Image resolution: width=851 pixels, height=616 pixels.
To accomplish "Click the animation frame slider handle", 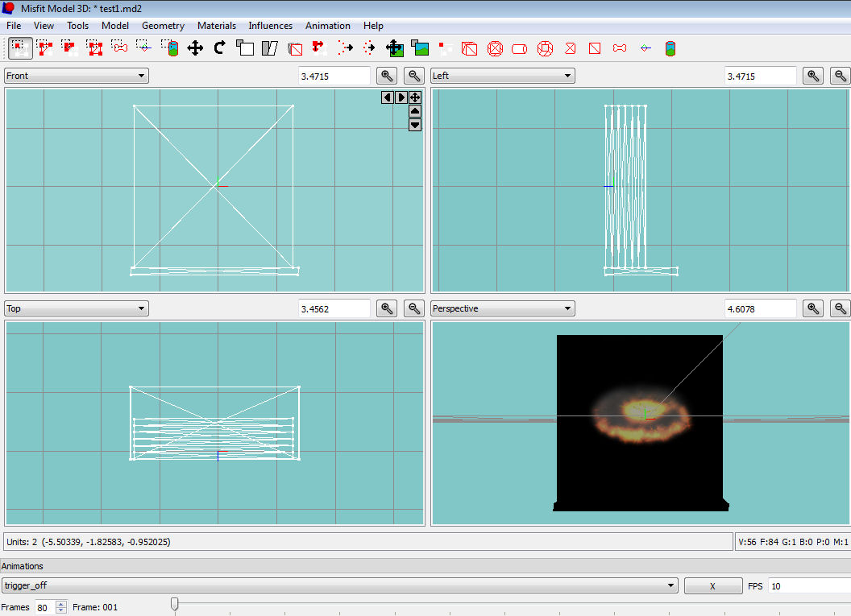I will coord(174,604).
